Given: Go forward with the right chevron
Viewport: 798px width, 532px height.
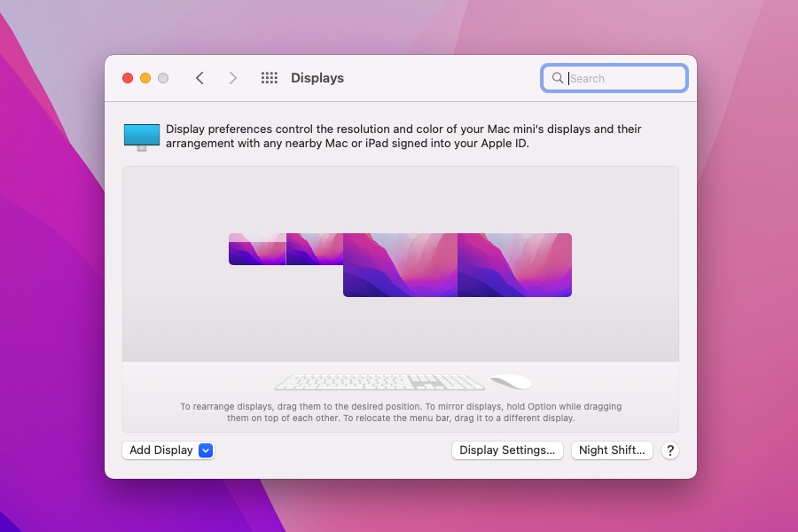Looking at the screenshot, I should (232, 78).
